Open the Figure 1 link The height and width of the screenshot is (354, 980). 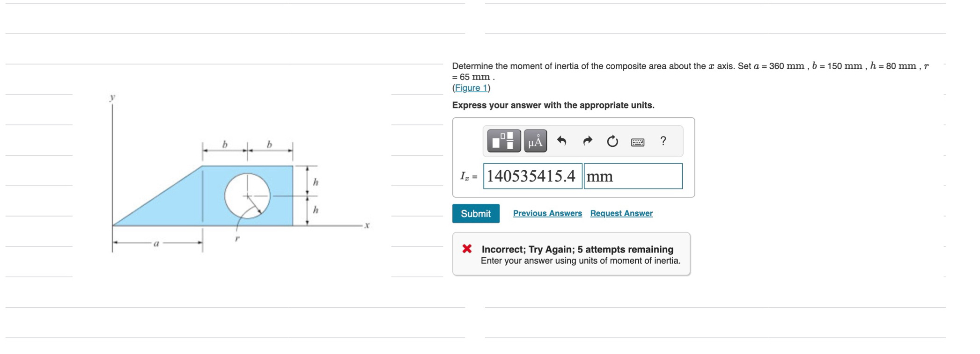coord(472,88)
